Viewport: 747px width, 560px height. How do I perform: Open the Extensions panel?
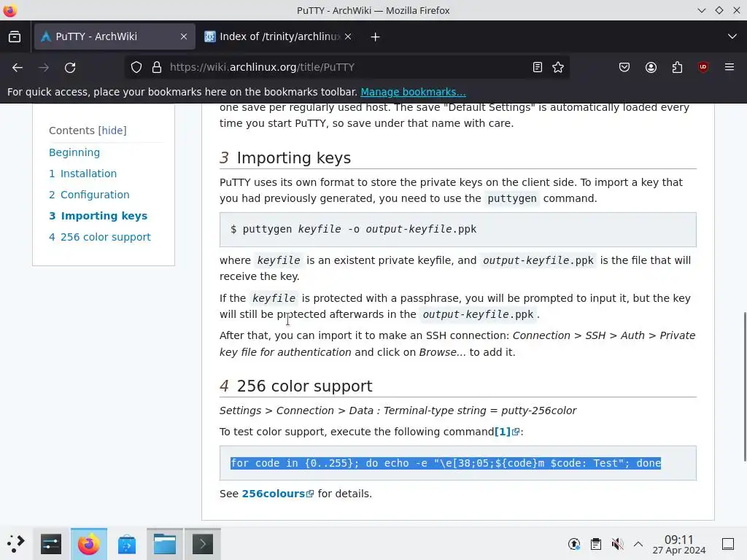pos(677,68)
